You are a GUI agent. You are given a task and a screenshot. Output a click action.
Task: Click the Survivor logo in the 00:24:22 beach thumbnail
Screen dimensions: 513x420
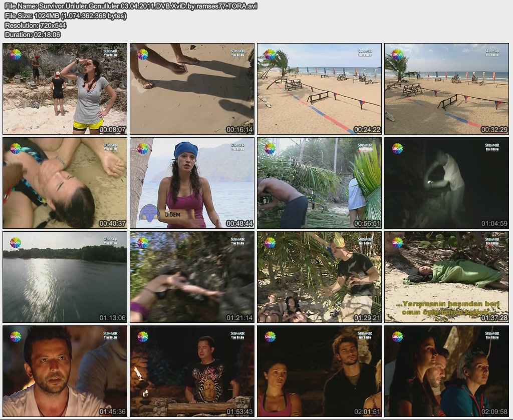point(365,52)
